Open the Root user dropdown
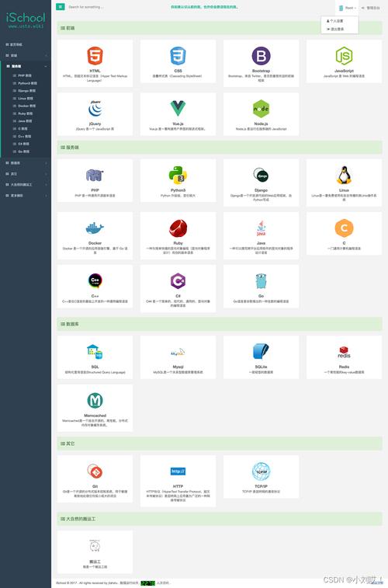The image size is (388, 588). tap(347, 8)
